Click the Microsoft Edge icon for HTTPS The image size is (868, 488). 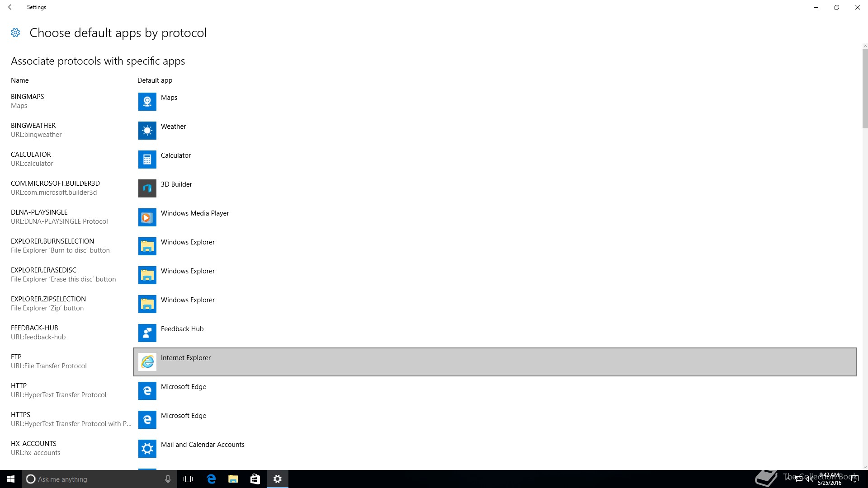click(x=147, y=420)
